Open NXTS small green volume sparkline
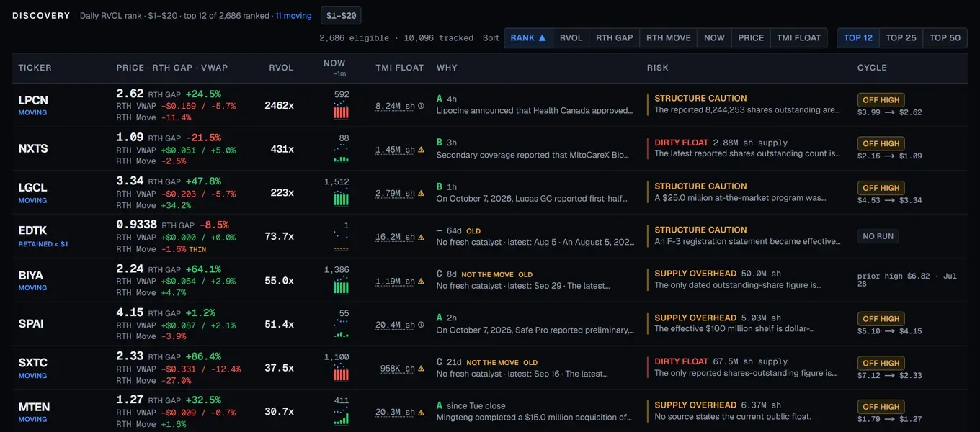This screenshot has height=432, width=980. pos(341,154)
